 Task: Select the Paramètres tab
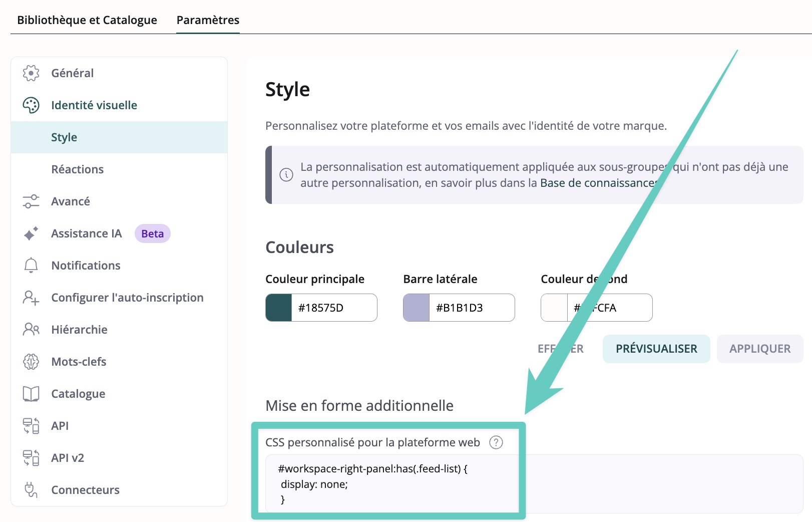click(208, 20)
